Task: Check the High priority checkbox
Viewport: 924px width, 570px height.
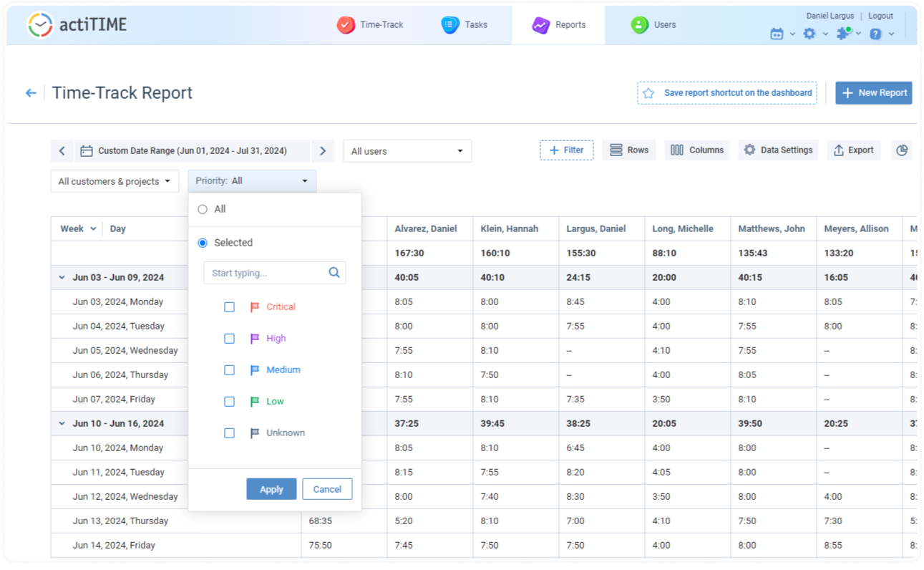Action: (x=229, y=339)
